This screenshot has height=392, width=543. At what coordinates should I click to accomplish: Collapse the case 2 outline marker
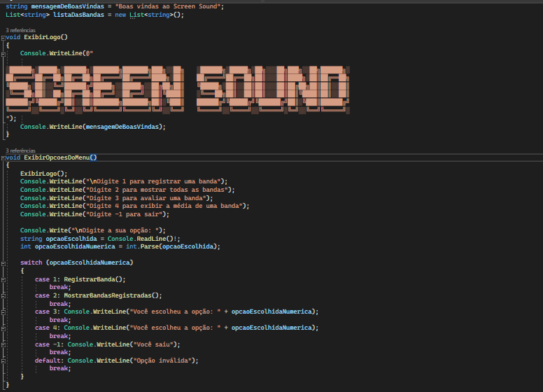[x=3, y=295]
